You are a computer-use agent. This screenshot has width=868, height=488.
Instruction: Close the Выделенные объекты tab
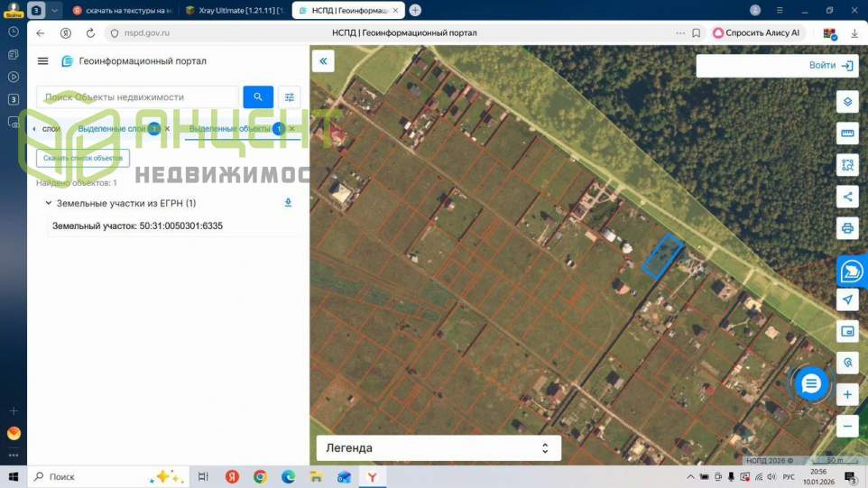(291, 129)
